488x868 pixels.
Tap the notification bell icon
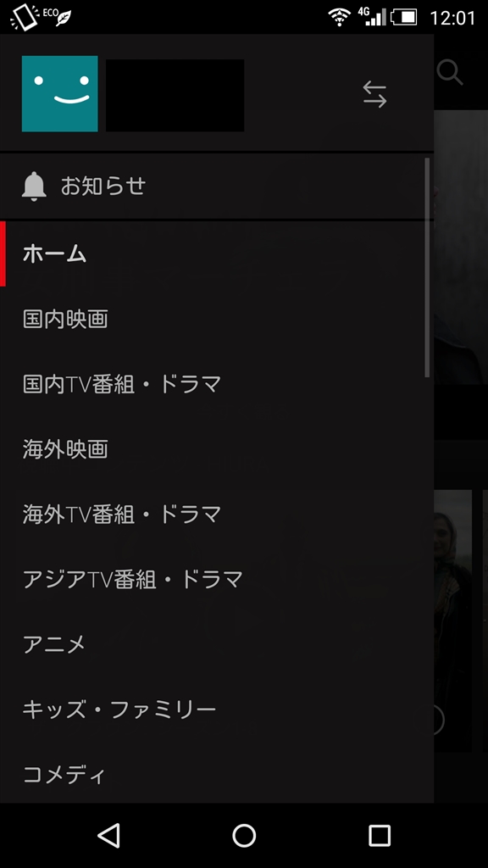(34, 186)
